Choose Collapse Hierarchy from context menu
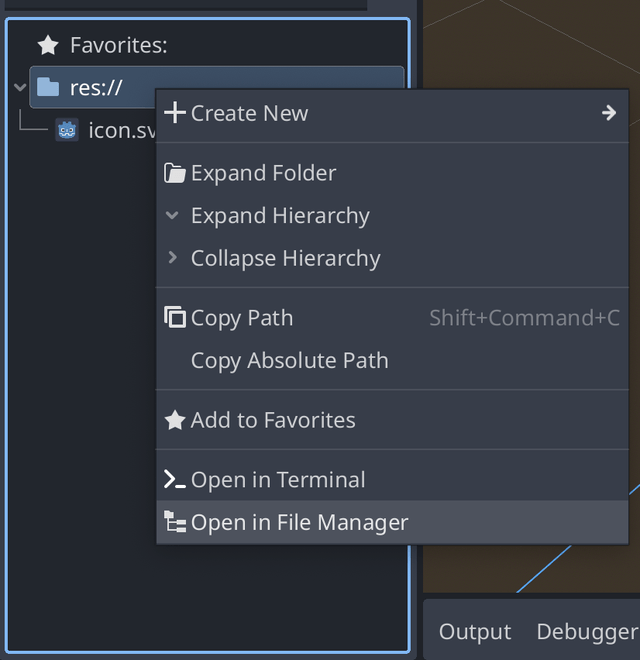 [285, 259]
